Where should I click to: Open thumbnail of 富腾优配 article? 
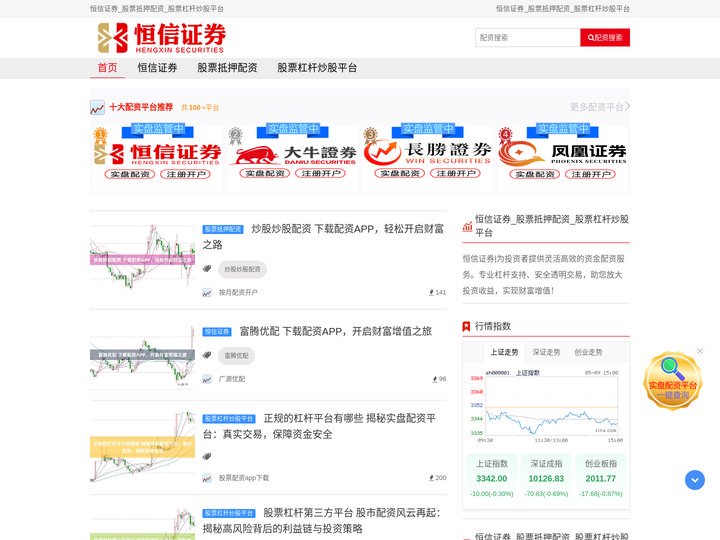coord(142,356)
